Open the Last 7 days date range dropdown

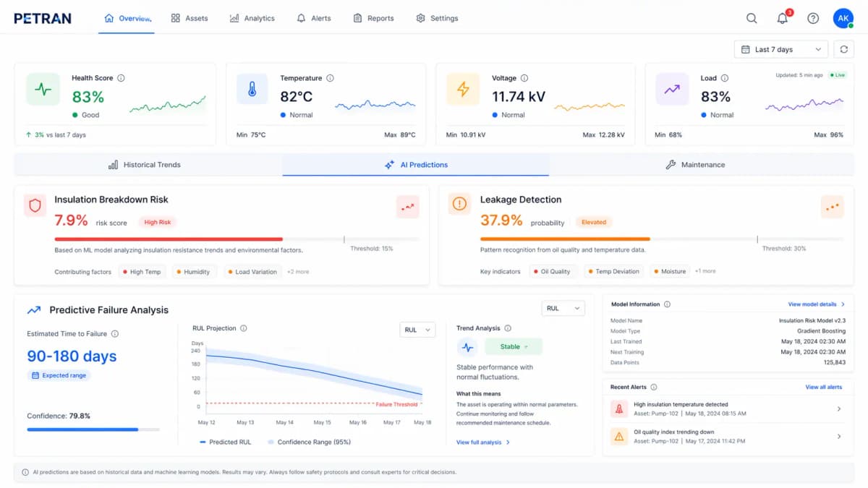(x=780, y=49)
